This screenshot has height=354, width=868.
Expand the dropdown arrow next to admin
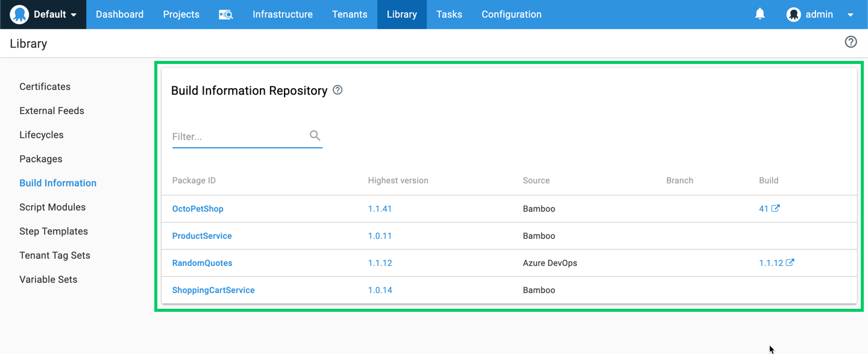coord(851,14)
